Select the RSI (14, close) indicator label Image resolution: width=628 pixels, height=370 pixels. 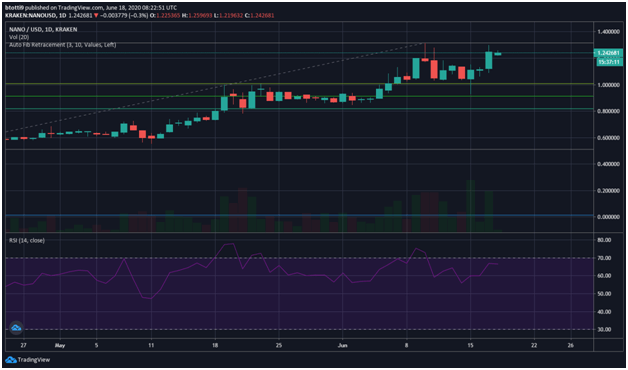coord(27,240)
